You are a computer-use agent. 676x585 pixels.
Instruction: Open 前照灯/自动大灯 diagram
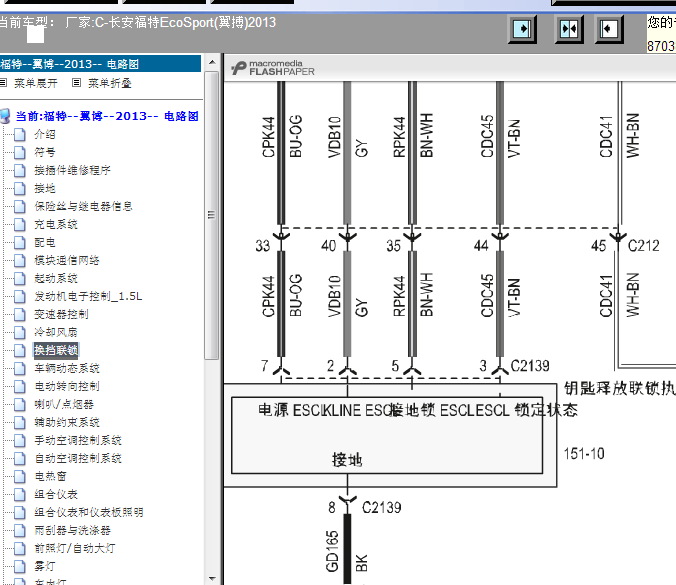(x=75, y=549)
